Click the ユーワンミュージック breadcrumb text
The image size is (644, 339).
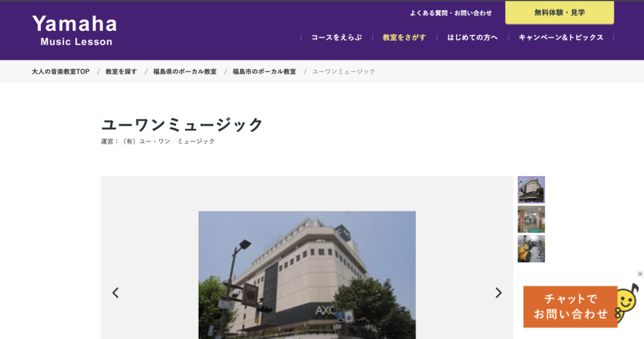[x=343, y=72]
